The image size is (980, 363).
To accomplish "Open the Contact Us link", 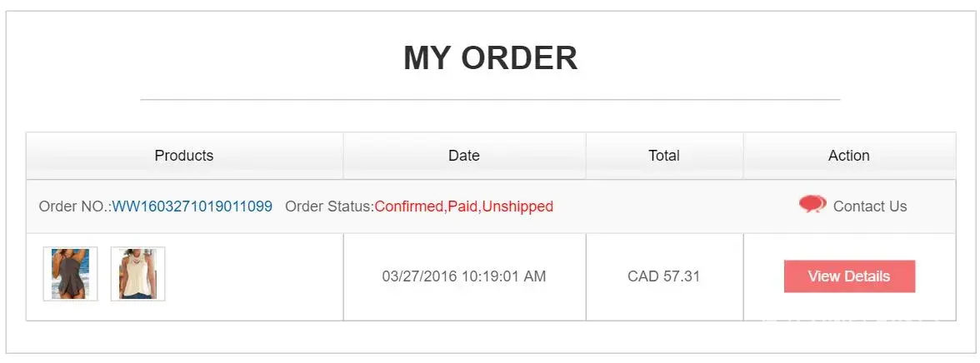I will (x=869, y=206).
